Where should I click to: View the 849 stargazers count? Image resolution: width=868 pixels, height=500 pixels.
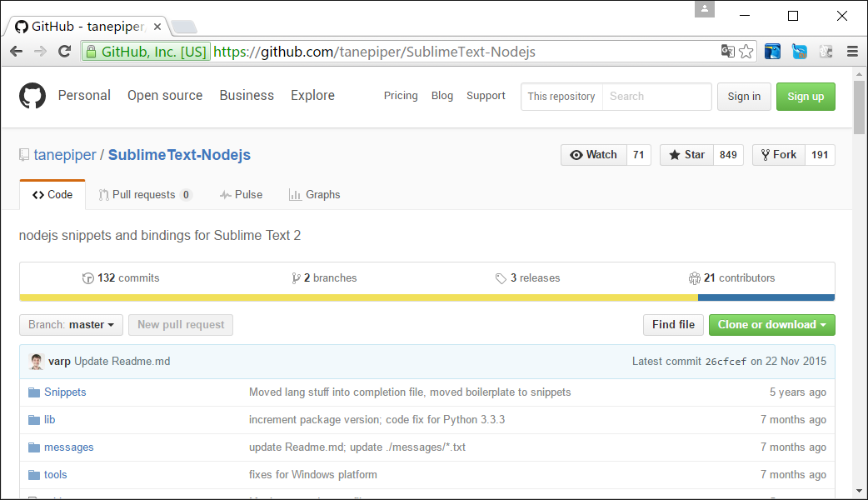[729, 155]
